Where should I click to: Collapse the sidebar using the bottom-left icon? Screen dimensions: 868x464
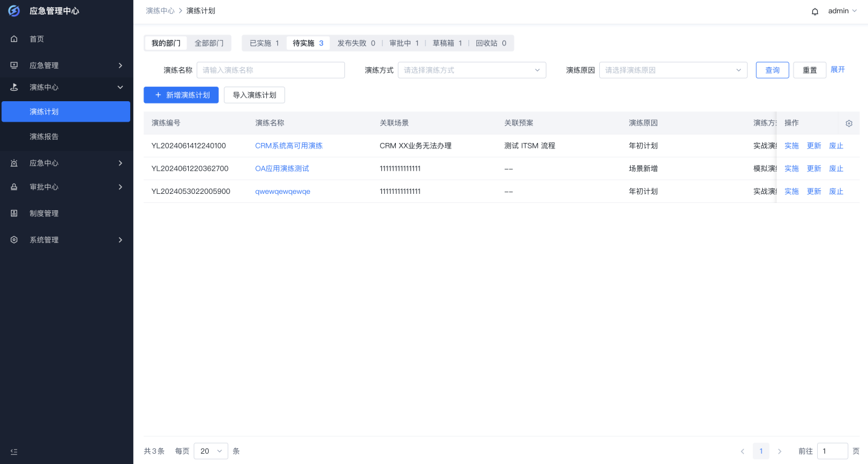[x=14, y=451]
